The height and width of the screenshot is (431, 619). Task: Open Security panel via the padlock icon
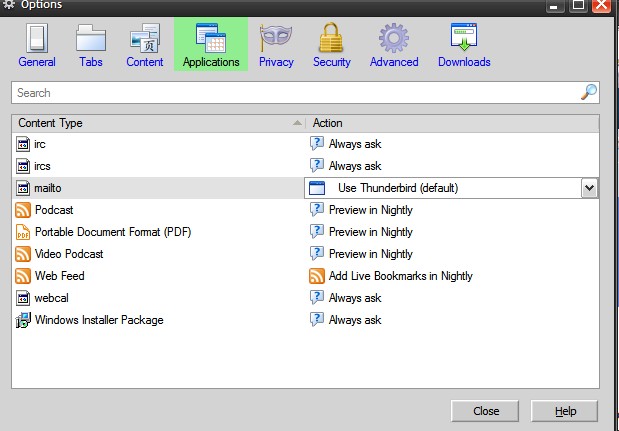pos(331,40)
